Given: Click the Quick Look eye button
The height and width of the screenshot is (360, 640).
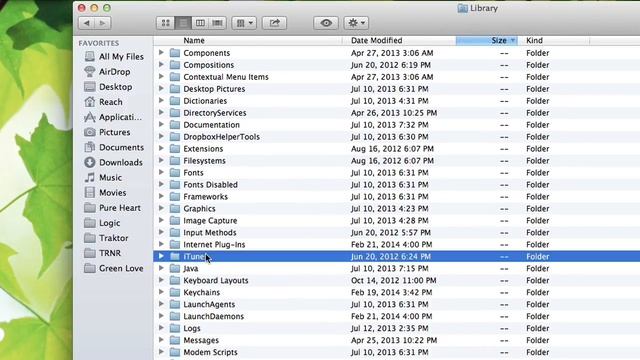Looking at the screenshot, I should coord(326,23).
